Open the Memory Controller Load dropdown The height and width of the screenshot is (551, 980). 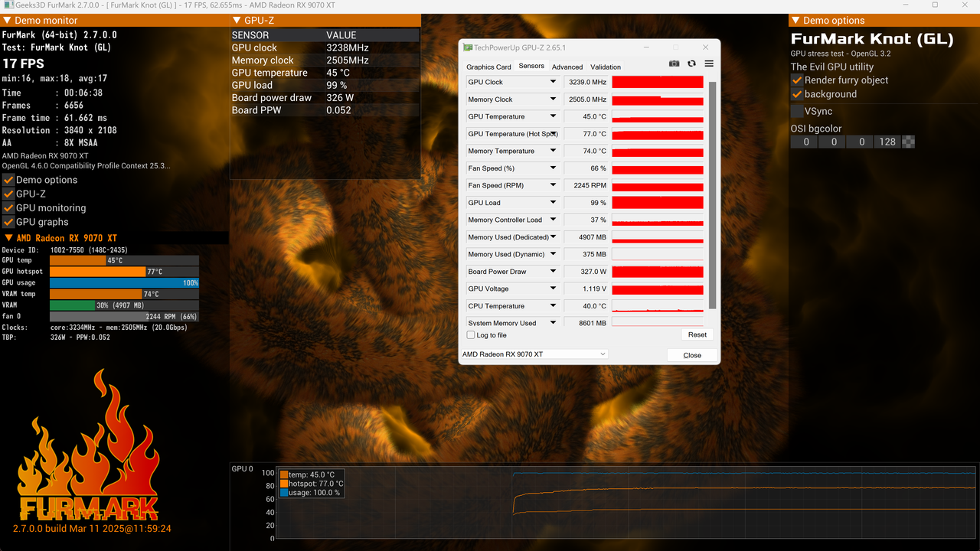[553, 220]
